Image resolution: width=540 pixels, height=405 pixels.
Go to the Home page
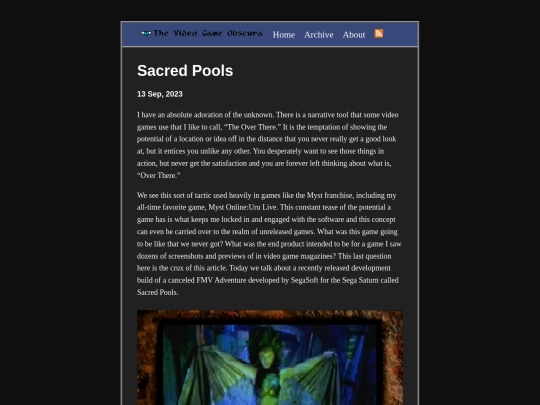click(284, 35)
